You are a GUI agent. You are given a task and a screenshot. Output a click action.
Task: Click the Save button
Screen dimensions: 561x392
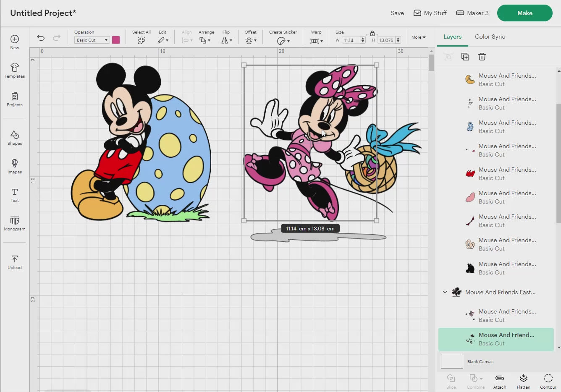point(397,13)
